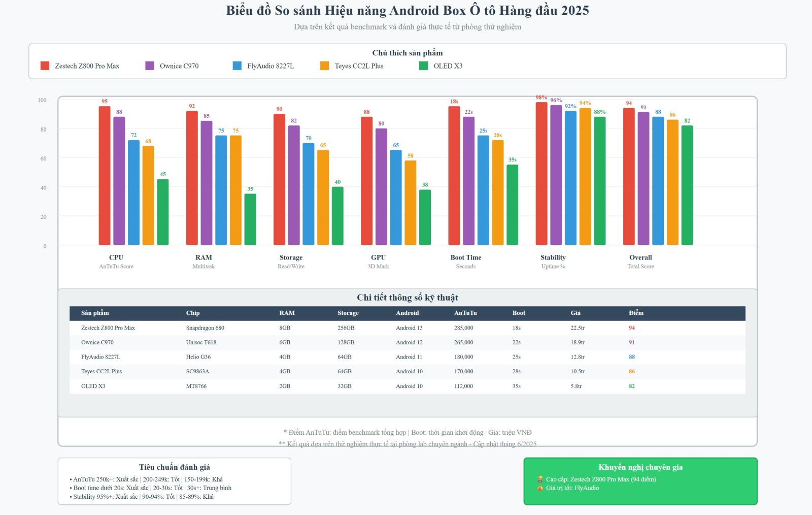The height and width of the screenshot is (515, 812).
Task: Click the 285,000 AnTuTu score cell
Action: pyautogui.click(x=463, y=328)
